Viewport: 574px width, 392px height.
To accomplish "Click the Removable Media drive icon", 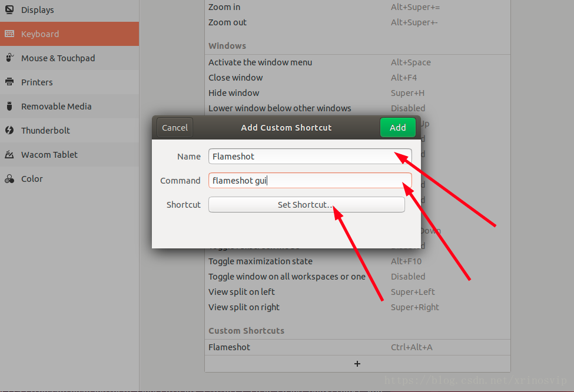I will (9, 106).
